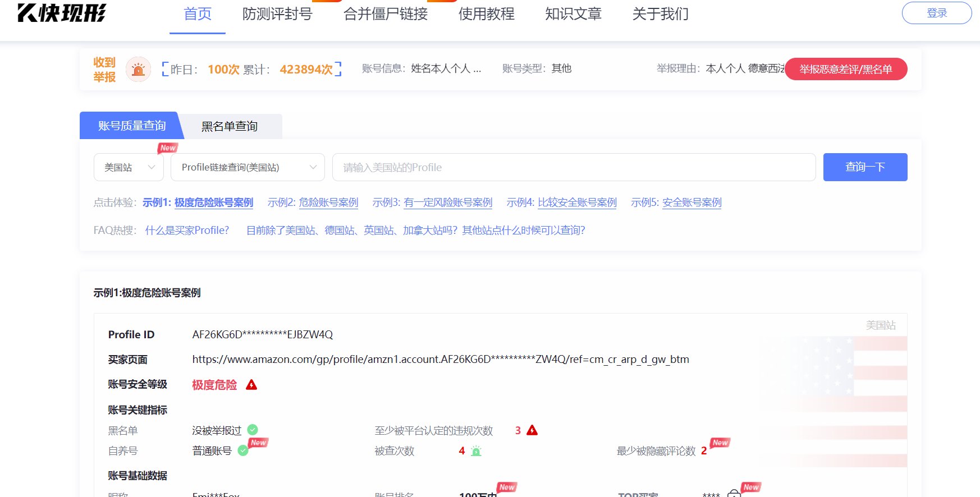The width and height of the screenshot is (980, 497).
Task: Click the orange alarm report icon
Action: [x=138, y=70]
